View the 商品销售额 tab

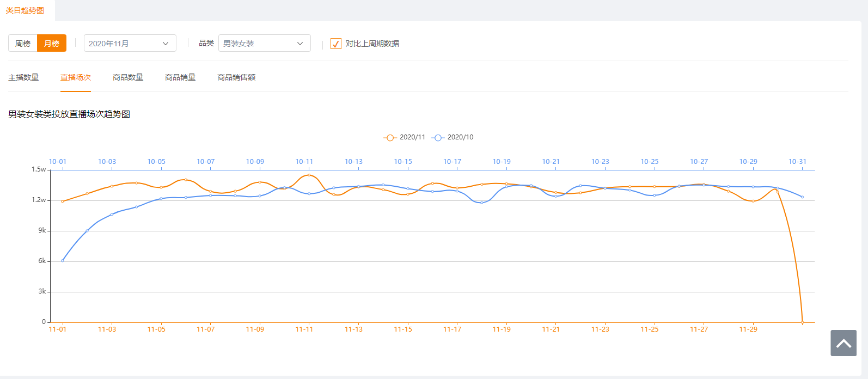pyautogui.click(x=236, y=77)
